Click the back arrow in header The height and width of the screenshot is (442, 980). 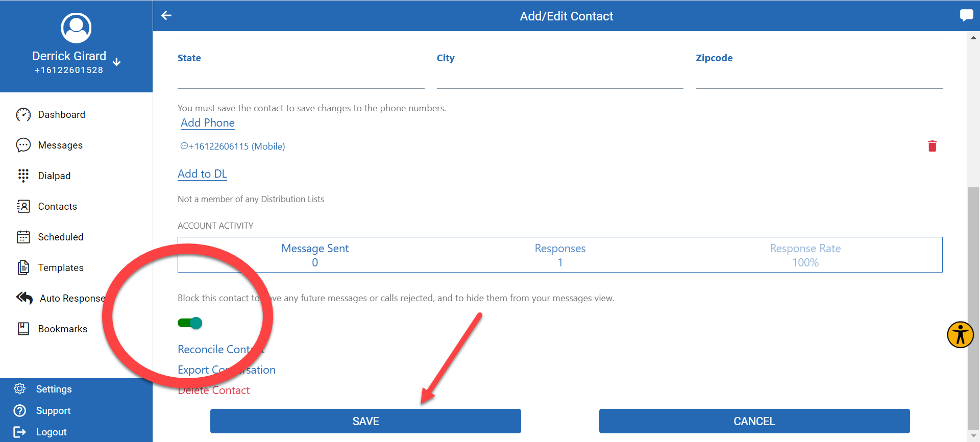pos(166,16)
